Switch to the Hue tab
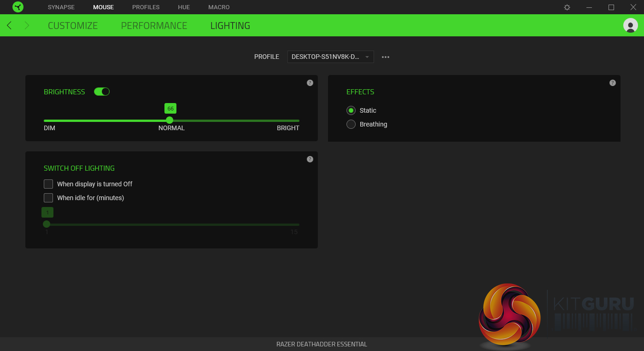644x351 pixels. pos(184,7)
